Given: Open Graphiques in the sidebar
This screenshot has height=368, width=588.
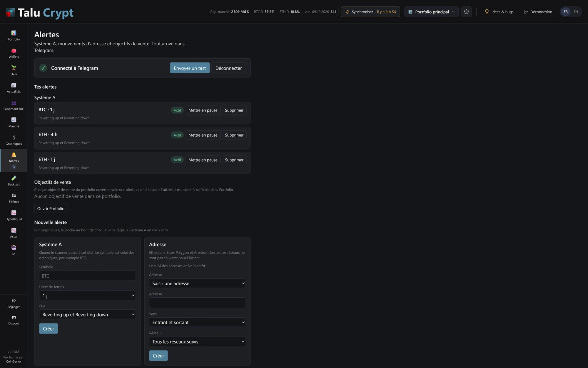Looking at the screenshot, I should coord(14,140).
